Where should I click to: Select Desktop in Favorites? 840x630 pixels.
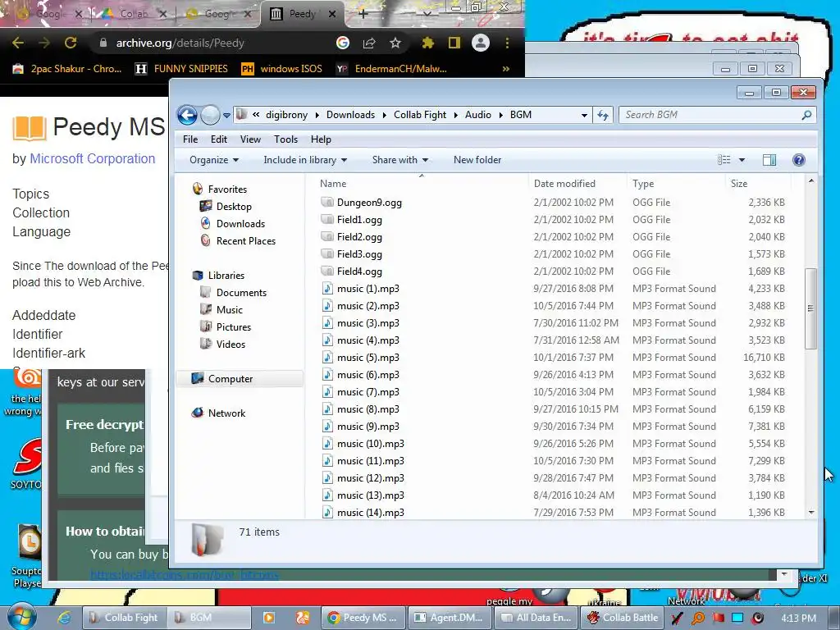(234, 206)
